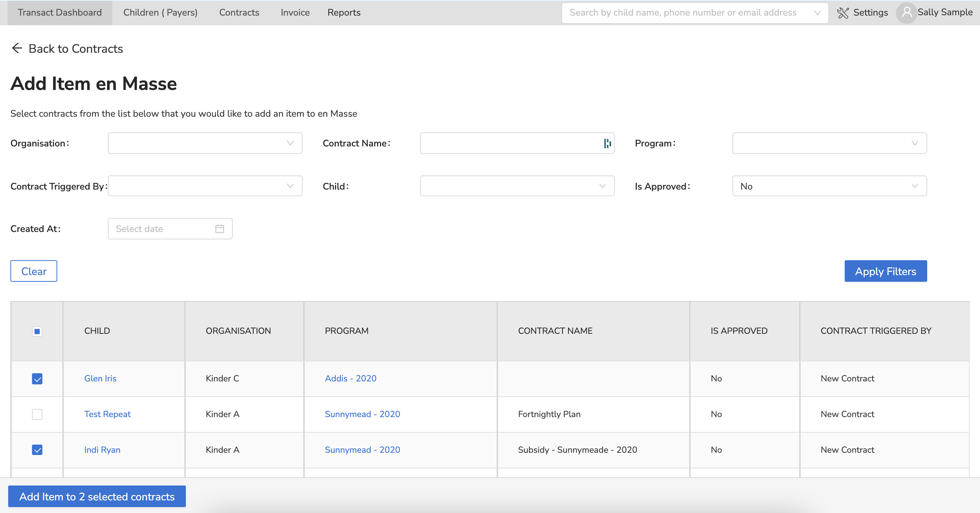Open the Organisation dropdown

(x=205, y=143)
